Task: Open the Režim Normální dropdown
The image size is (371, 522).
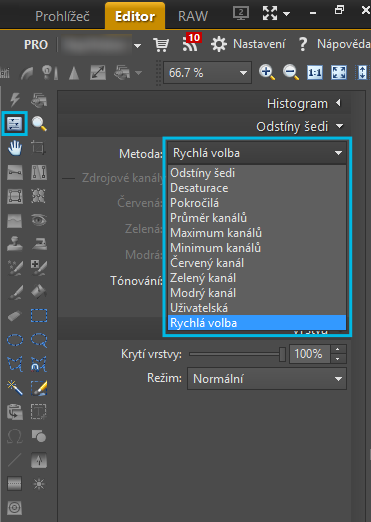Action: pyautogui.click(x=267, y=379)
